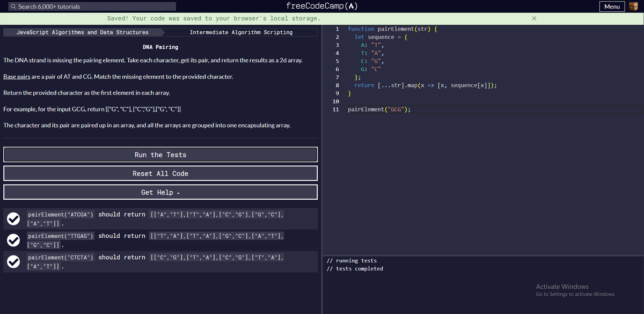Click the TTGAG test passed checkmark

click(x=13, y=240)
